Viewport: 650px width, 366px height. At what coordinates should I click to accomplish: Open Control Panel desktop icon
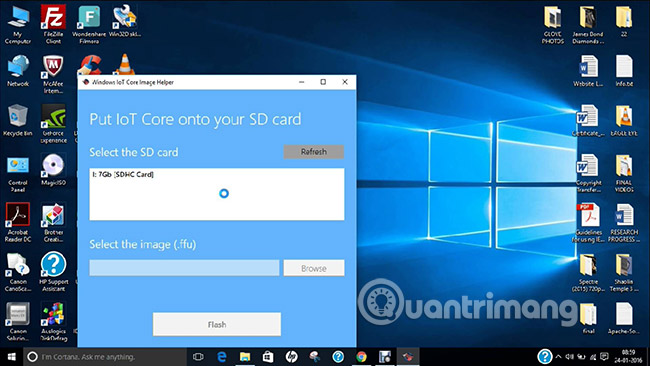coord(17,174)
